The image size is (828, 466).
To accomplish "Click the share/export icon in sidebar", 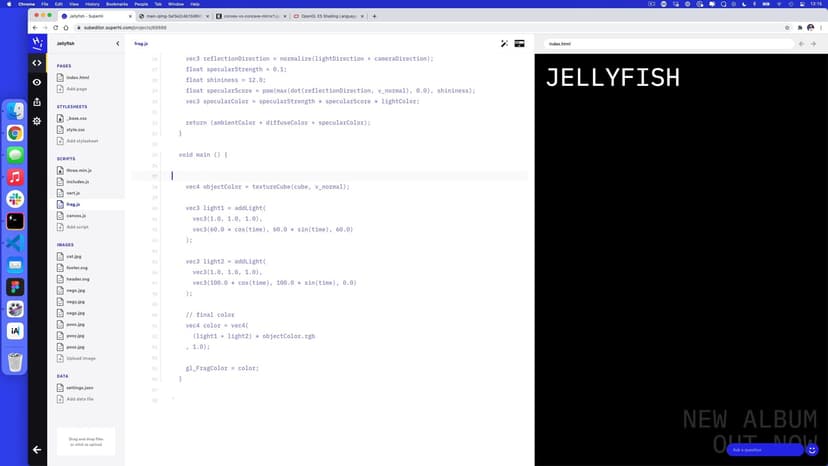I will tap(37, 102).
